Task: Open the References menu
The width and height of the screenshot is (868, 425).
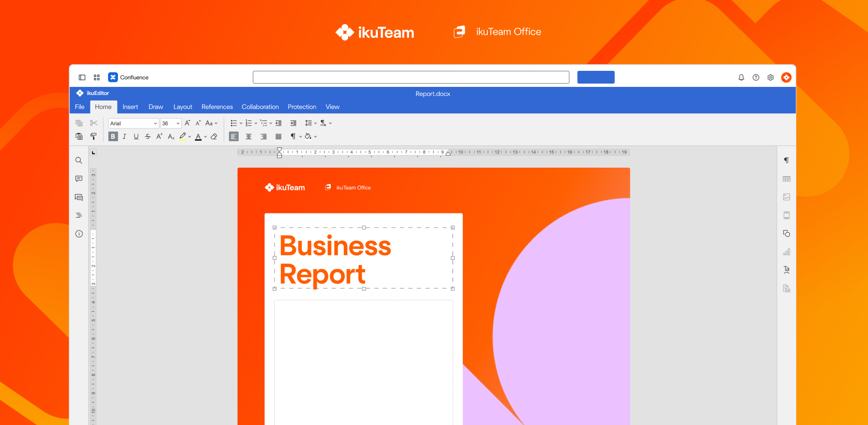Action: click(x=217, y=107)
